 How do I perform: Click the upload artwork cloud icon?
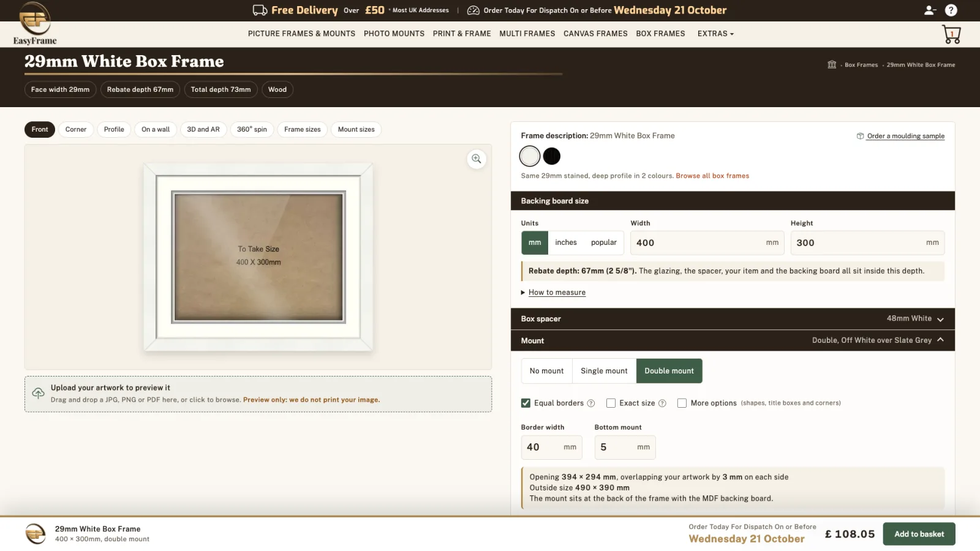(38, 393)
